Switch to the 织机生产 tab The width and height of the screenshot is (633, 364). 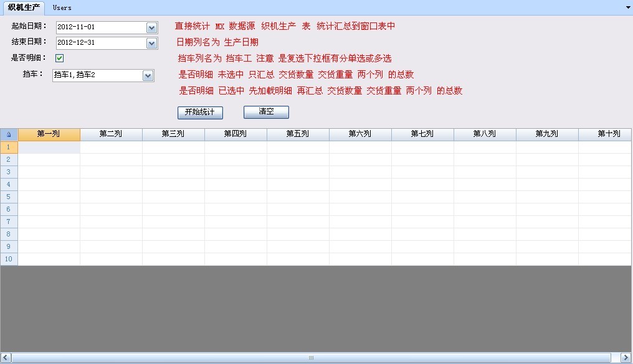24,7
